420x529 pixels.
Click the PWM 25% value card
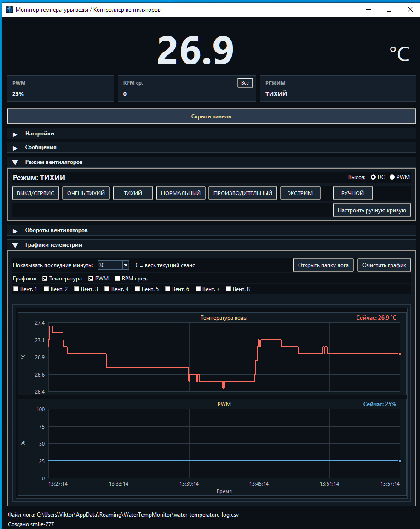(x=61, y=88)
